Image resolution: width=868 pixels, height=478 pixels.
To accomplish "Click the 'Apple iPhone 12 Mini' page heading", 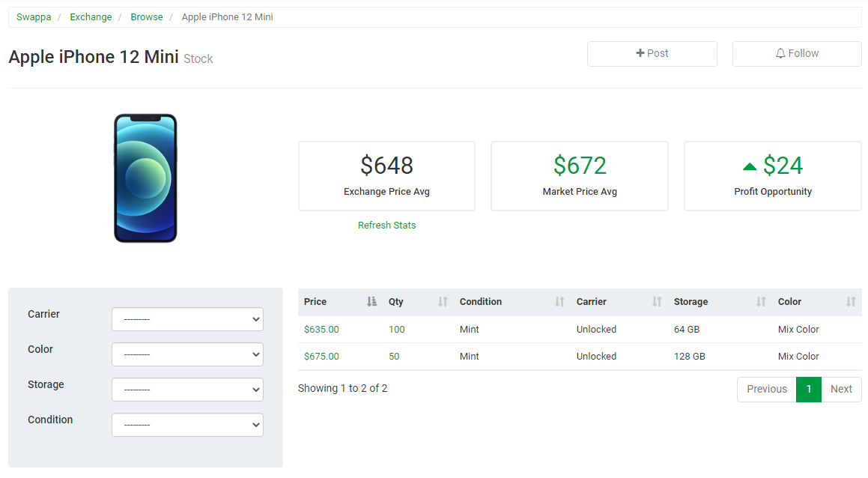I will pyautogui.click(x=94, y=57).
